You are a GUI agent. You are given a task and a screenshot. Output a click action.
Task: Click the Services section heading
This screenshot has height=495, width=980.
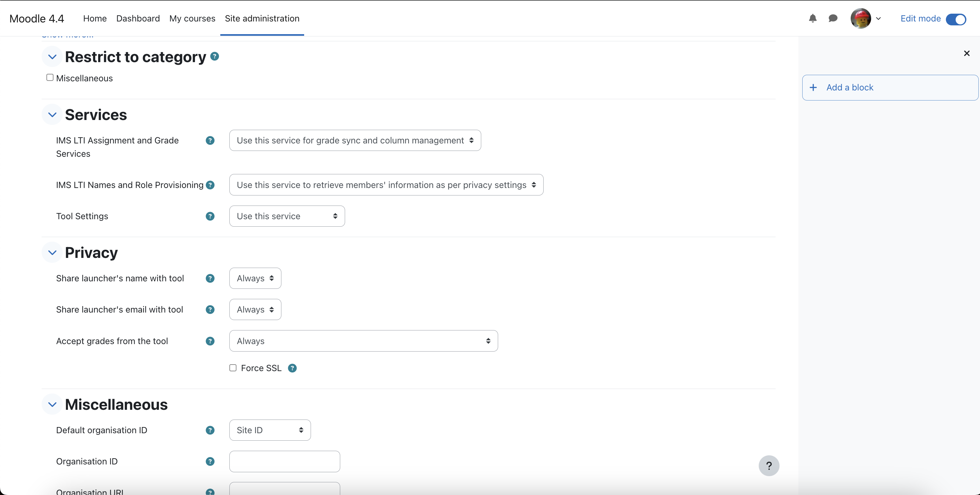96,114
